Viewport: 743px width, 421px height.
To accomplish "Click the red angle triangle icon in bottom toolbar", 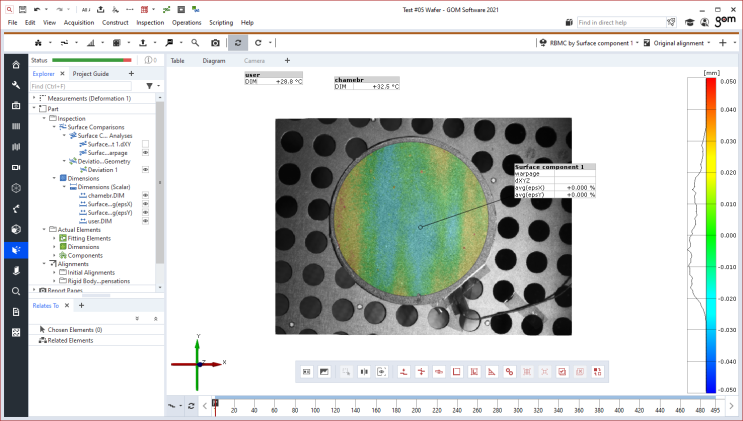I will click(492, 372).
